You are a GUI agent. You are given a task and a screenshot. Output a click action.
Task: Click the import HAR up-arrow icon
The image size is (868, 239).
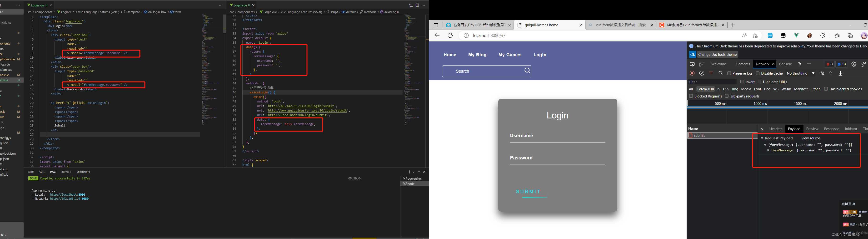tap(831, 73)
